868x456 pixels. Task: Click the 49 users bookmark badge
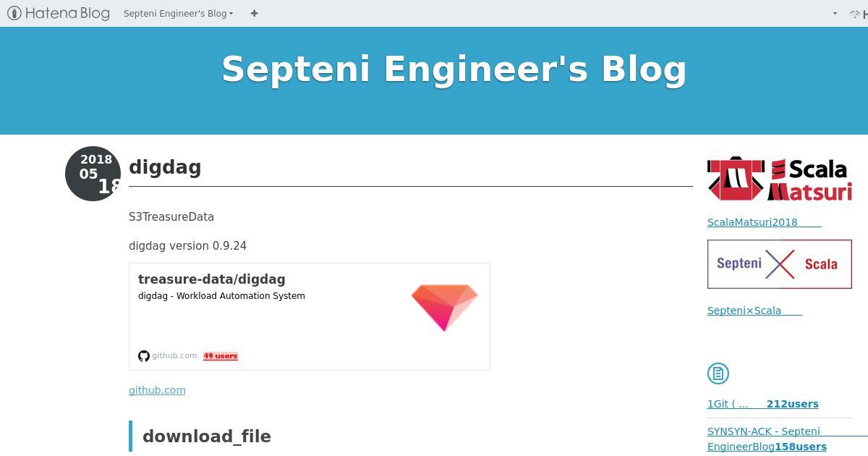point(221,356)
